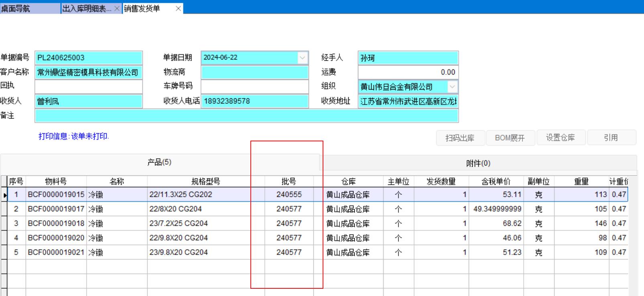Select the 产品(5) tab
The image size is (644, 296).
tap(159, 162)
